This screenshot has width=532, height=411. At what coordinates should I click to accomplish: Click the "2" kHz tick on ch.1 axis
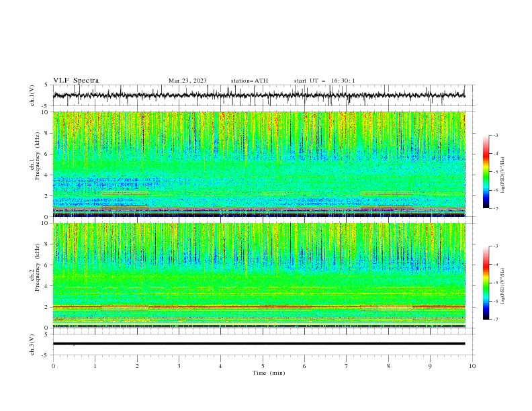click(x=46, y=196)
